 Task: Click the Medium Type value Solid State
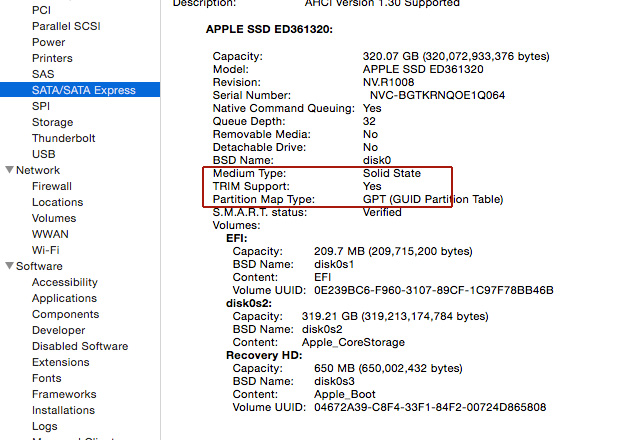(392, 173)
